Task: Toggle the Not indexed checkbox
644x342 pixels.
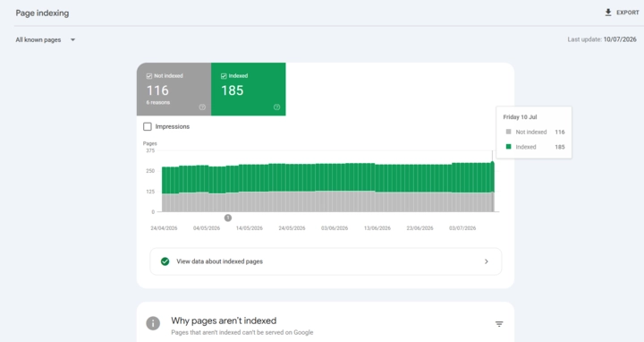Action: [149, 76]
